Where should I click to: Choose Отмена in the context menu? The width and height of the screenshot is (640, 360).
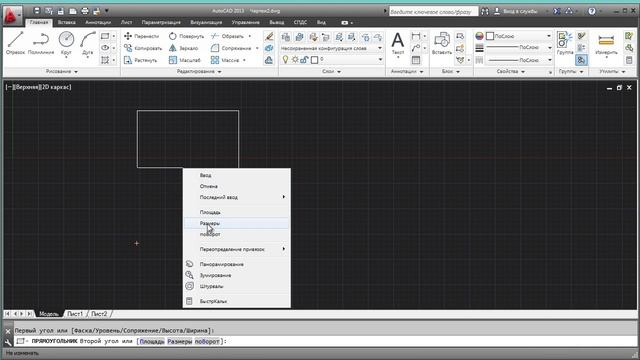237,186
